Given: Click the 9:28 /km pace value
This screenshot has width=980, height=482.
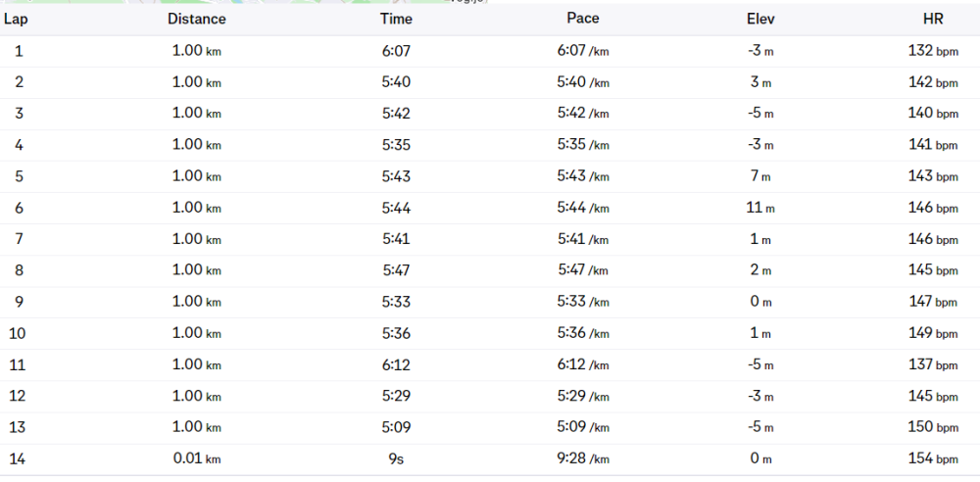Looking at the screenshot, I should click(582, 458).
